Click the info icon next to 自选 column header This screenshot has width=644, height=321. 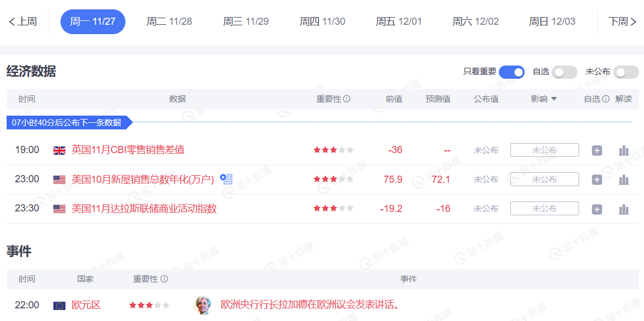click(x=606, y=99)
